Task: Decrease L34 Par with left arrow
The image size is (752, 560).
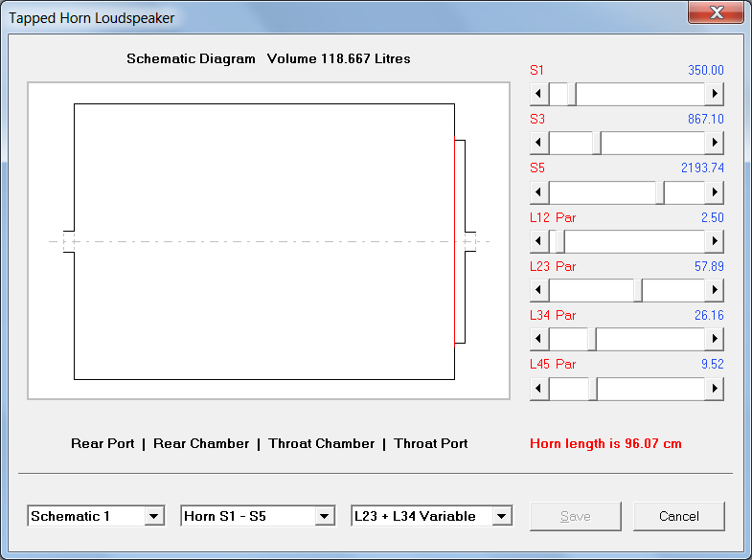Action: [539, 338]
